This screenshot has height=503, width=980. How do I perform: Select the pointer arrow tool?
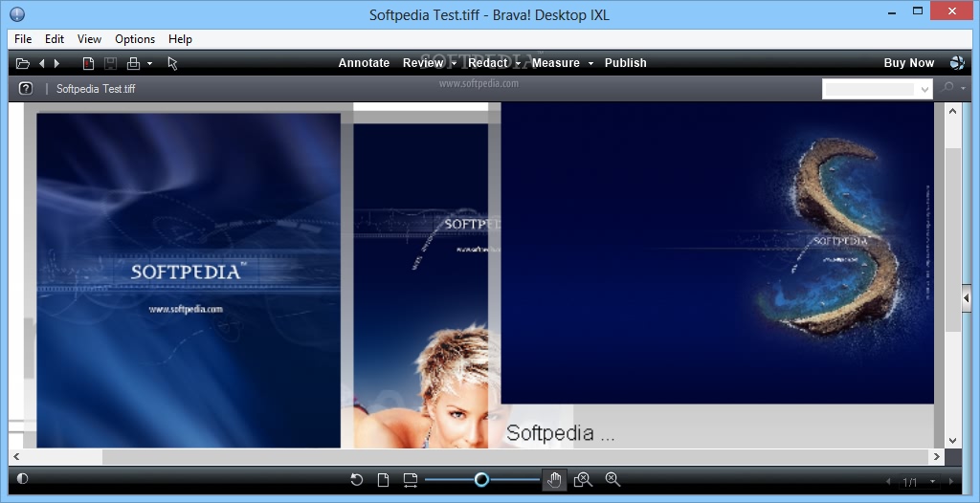173,63
